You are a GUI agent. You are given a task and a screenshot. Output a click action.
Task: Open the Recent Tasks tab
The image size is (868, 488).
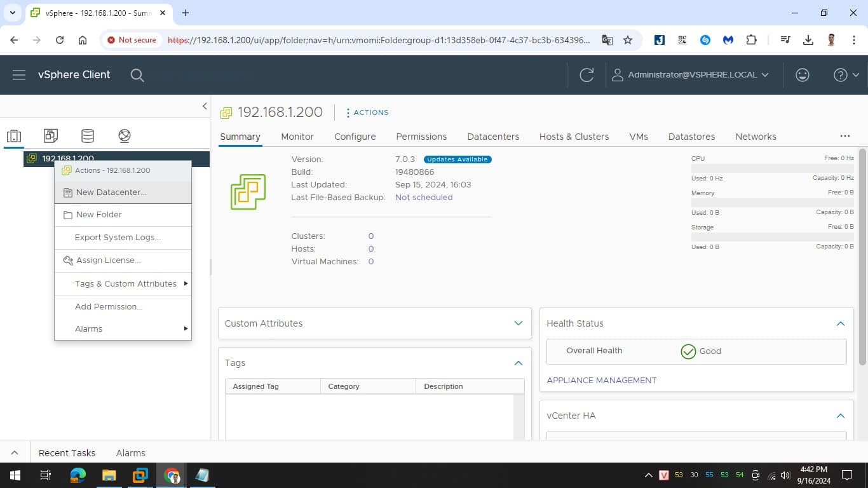tap(67, 453)
